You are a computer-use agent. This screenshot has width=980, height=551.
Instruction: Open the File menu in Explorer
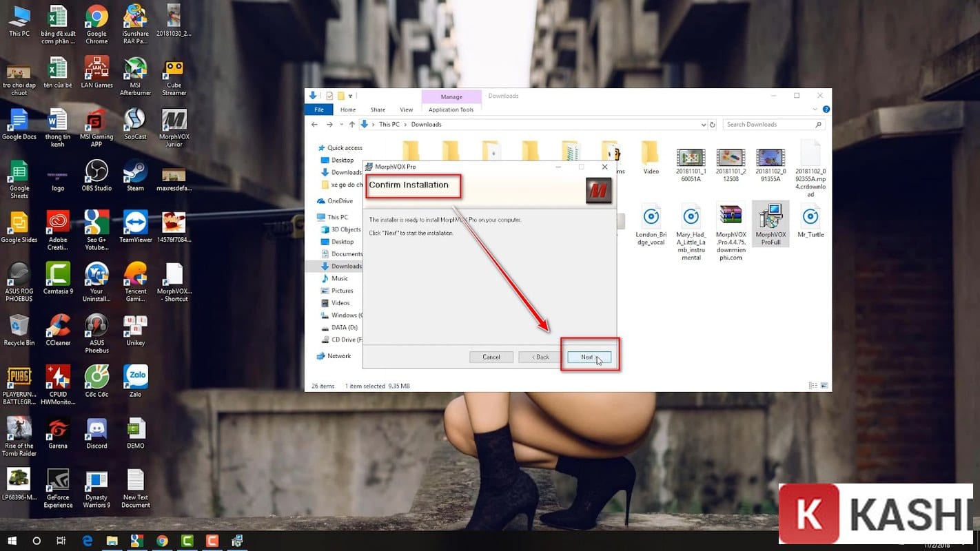pos(318,109)
